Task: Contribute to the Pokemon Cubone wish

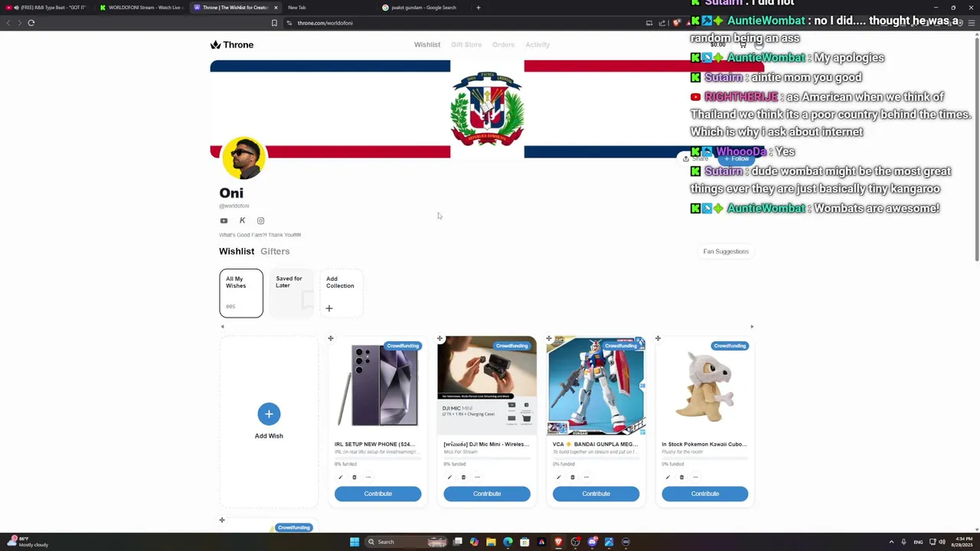Action: 705,494
